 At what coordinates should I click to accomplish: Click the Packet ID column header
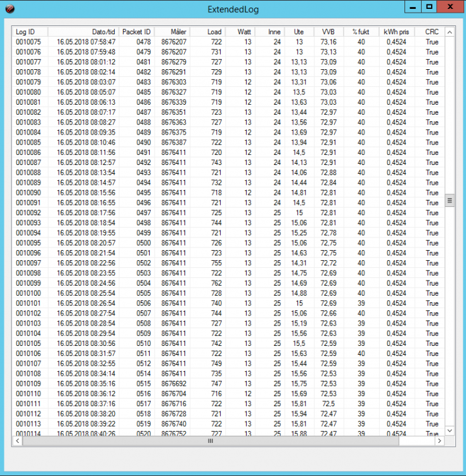(x=136, y=32)
